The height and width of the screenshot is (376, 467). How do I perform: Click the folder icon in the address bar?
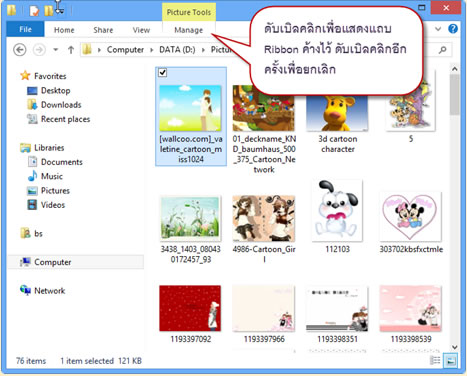[x=87, y=49]
